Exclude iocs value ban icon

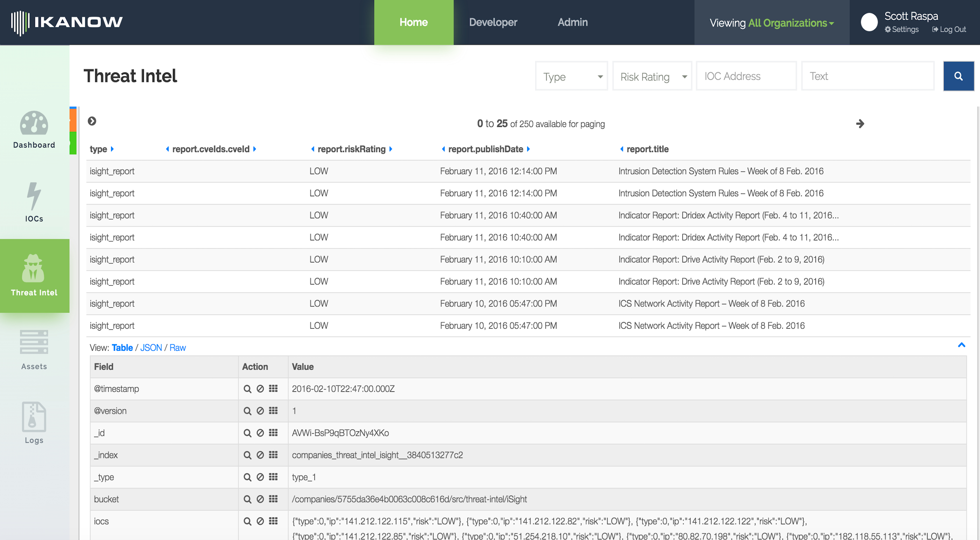click(x=260, y=521)
